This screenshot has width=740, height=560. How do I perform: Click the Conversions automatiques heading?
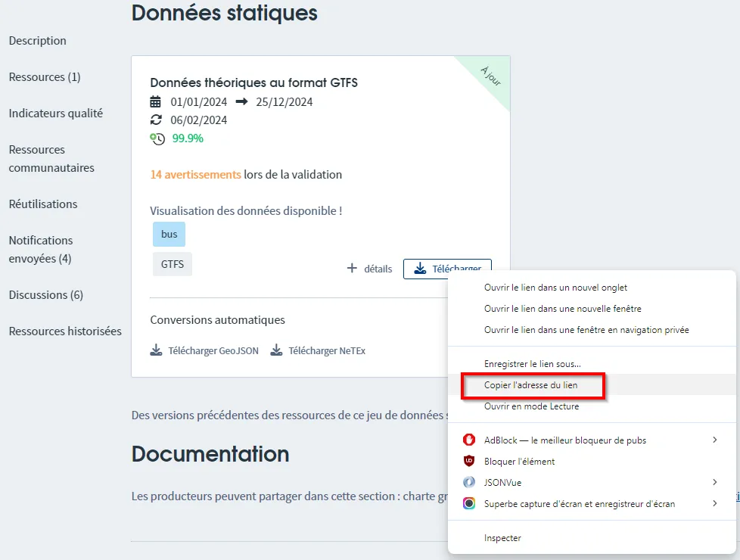218,320
